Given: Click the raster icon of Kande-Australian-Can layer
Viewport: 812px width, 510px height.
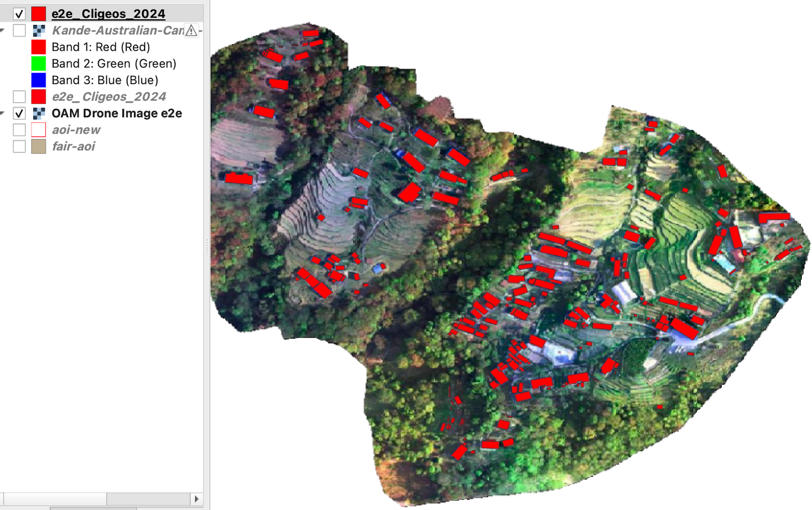Looking at the screenshot, I should pyautogui.click(x=39, y=30).
